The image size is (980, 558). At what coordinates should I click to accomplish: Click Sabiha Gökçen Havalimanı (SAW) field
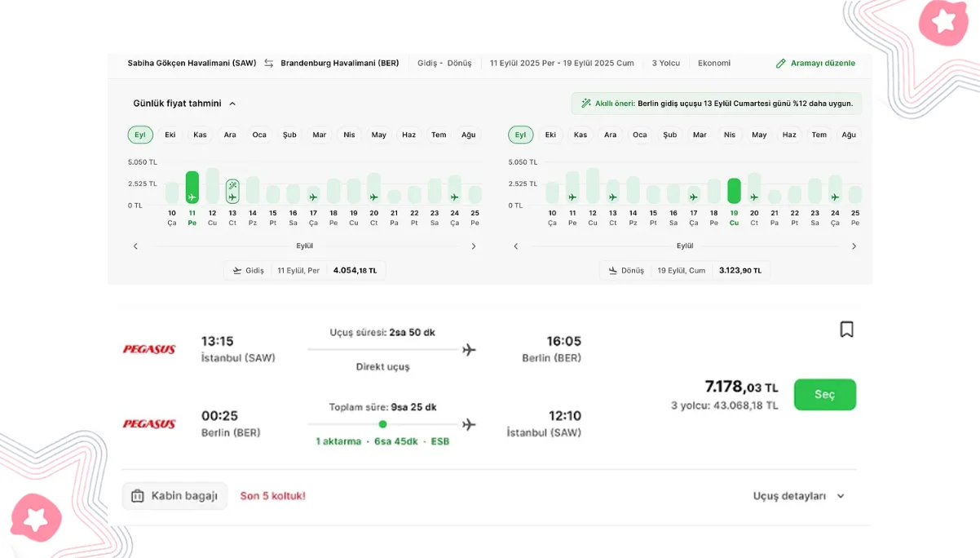tap(192, 64)
